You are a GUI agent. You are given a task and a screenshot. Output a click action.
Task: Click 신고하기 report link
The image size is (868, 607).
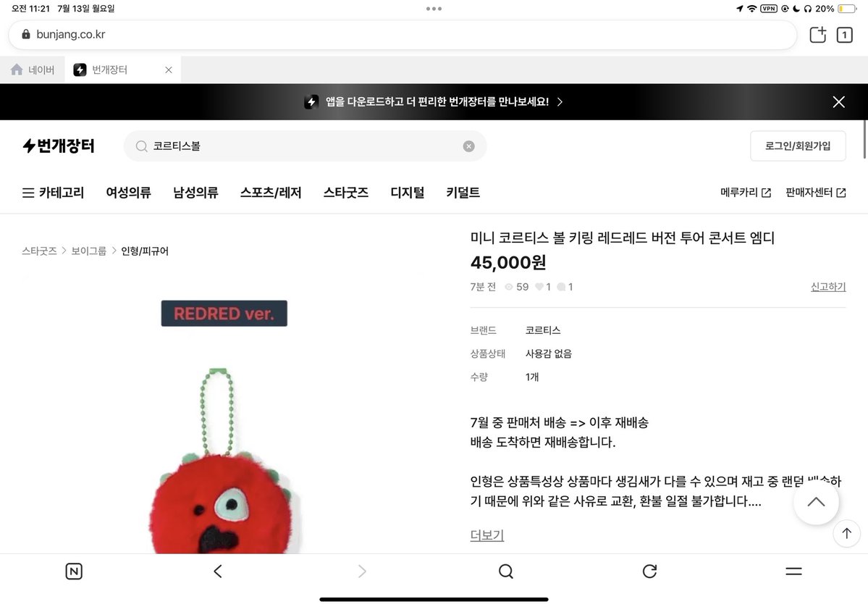click(828, 287)
